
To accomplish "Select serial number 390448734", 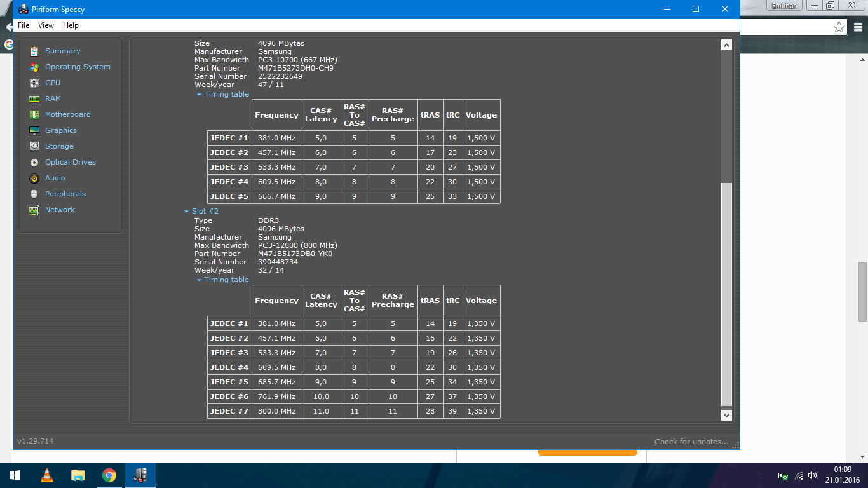I will (x=278, y=262).
